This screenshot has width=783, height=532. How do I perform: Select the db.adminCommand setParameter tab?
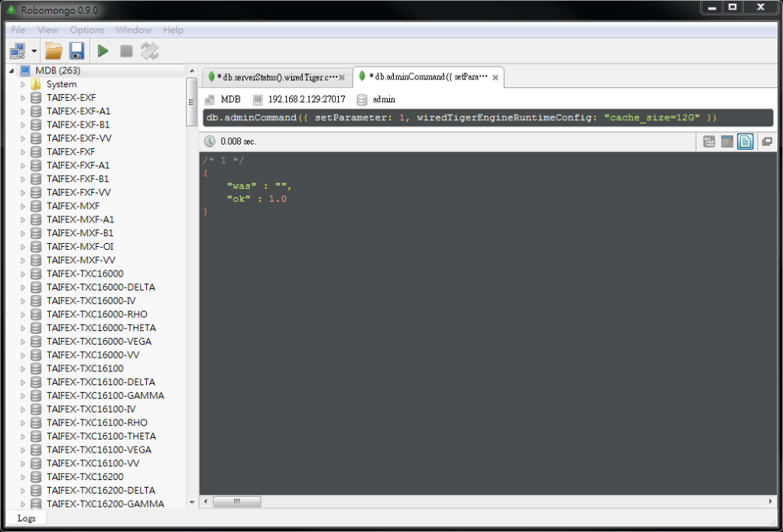point(428,77)
